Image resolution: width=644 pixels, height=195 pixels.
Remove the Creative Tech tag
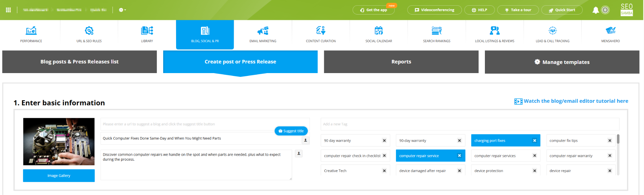coord(384,171)
